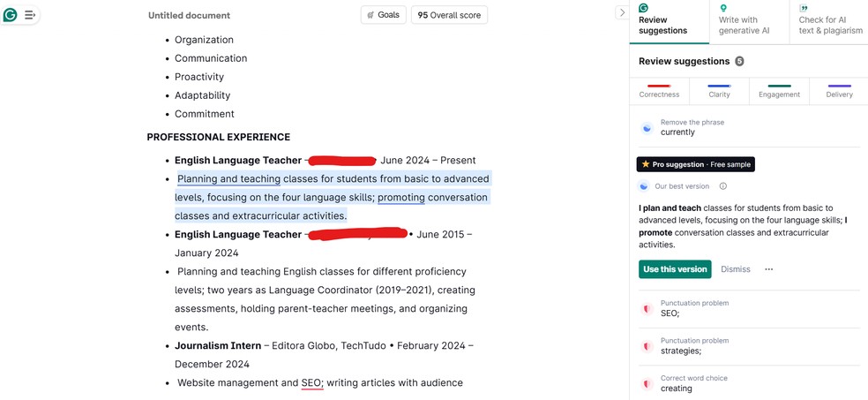Image resolution: width=868 pixels, height=400 pixels.
Task: Click the blue icon beside 'currently' suggestion
Action: click(647, 128)
